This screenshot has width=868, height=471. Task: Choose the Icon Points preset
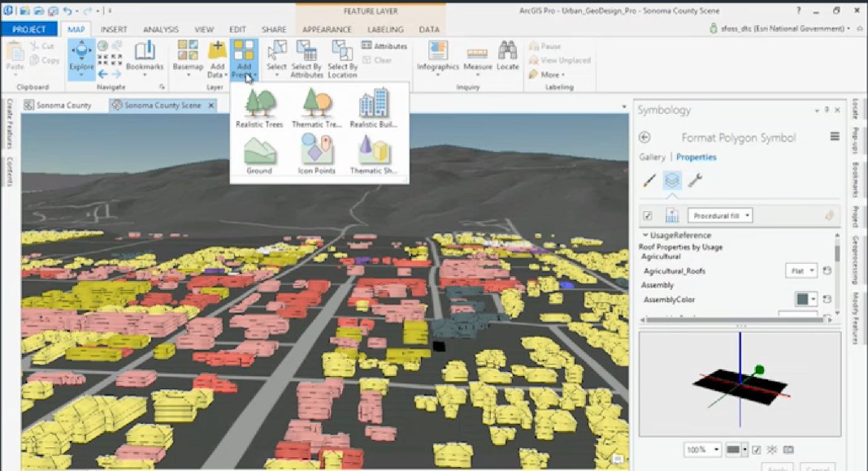[317, 155]
